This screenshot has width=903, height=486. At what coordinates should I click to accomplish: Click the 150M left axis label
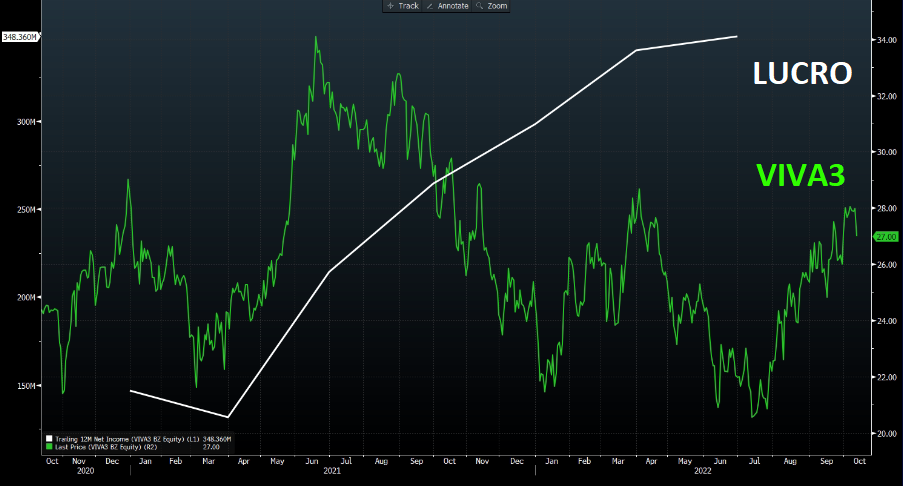tap(26, 386)
